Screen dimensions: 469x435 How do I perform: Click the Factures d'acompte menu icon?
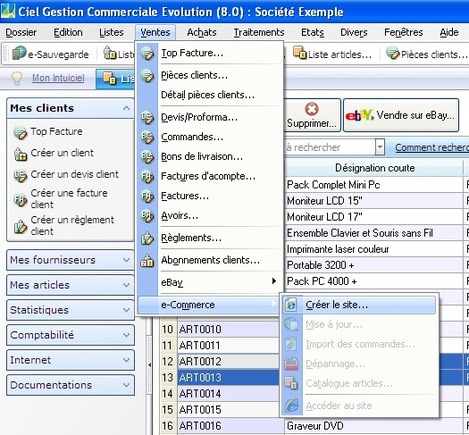click(x=147, y=176)
